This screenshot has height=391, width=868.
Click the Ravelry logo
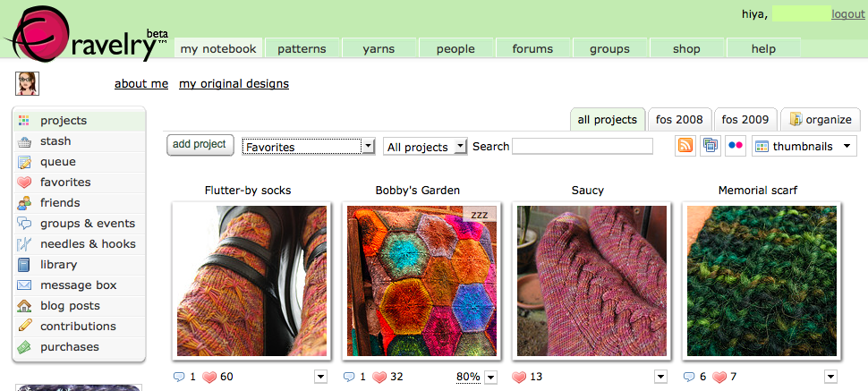(86, 35)
